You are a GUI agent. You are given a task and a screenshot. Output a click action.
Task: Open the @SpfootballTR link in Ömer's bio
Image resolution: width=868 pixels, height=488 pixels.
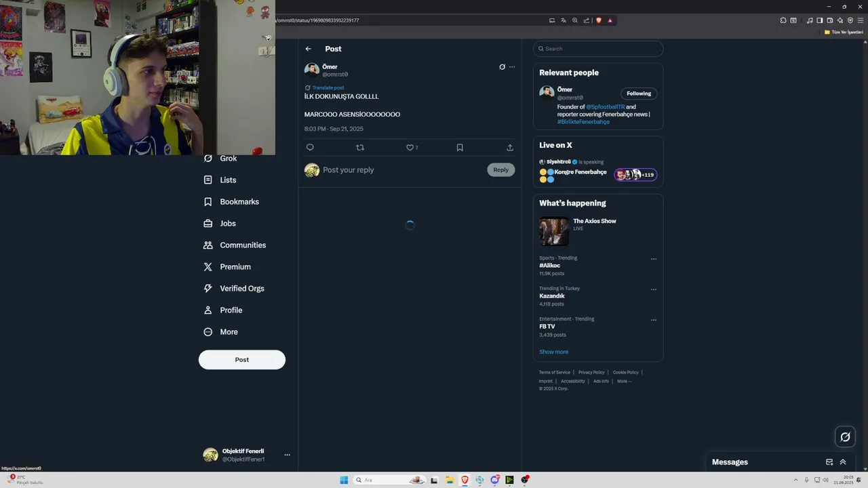[606, 107]
